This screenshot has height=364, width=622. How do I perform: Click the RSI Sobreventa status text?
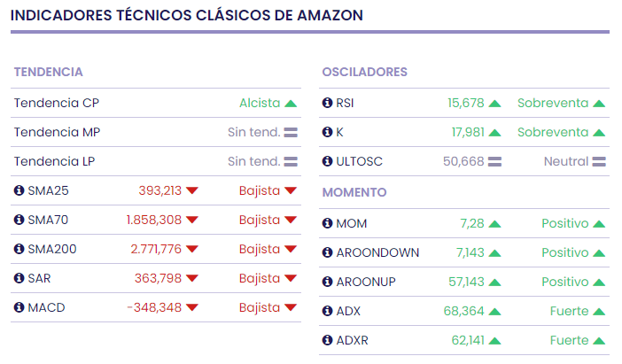click(x=553, y=103)
